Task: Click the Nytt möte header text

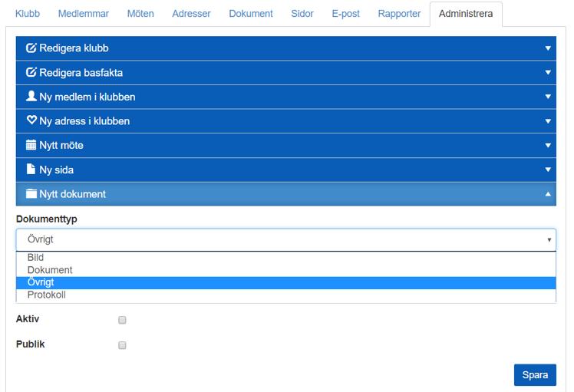Action: click(61, 145)
